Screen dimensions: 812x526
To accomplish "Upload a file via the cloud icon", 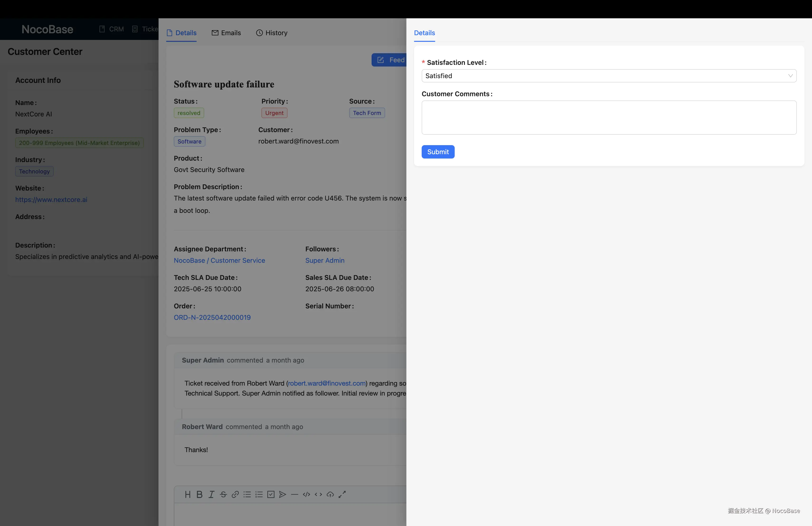I will pyautogui.click(x=330, y=494).
